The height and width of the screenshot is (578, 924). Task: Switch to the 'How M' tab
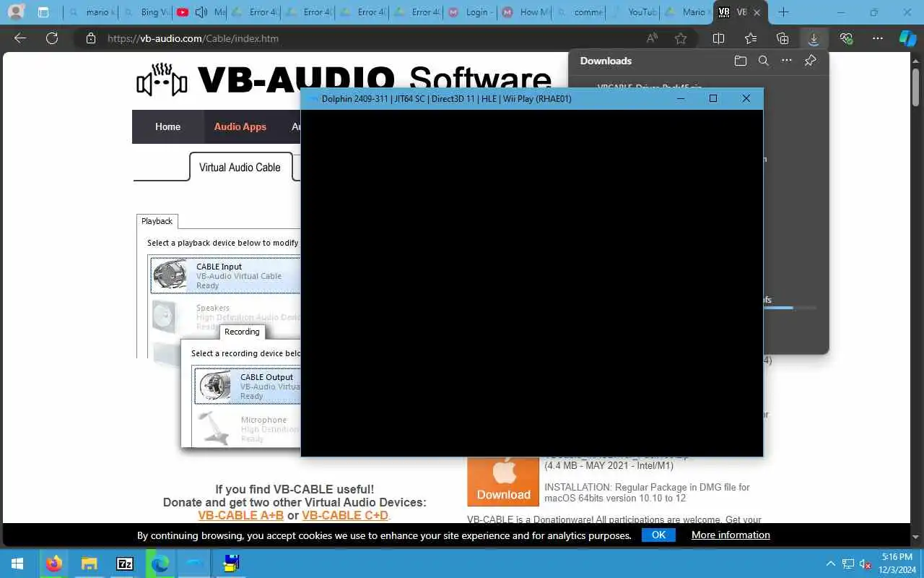(524, 12)
